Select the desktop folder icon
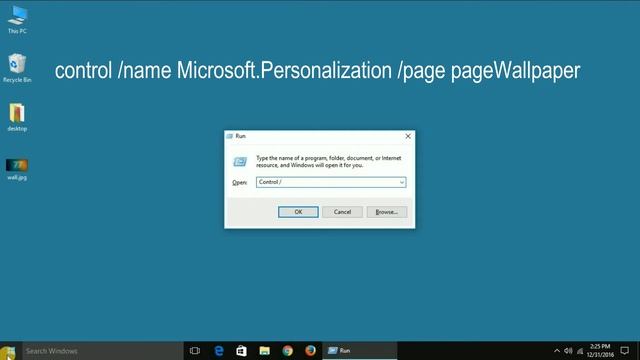 (x=17, y=117)
